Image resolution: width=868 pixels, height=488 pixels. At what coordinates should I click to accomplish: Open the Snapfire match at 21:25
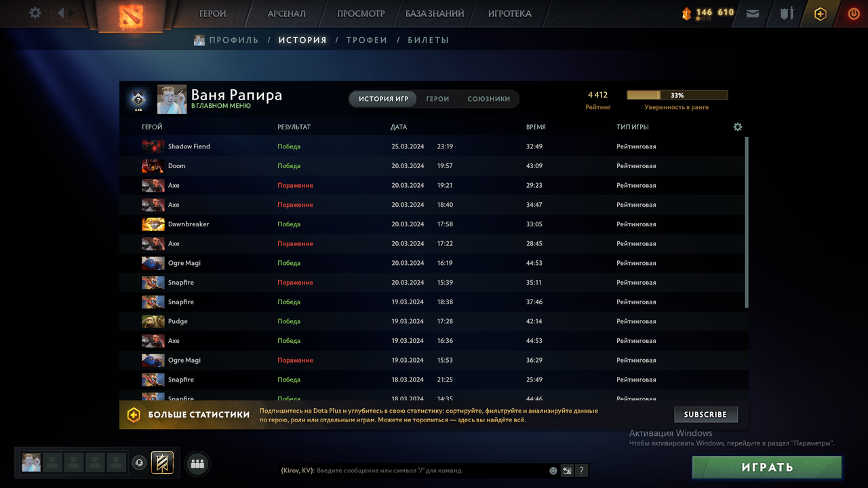coord(434,380)
